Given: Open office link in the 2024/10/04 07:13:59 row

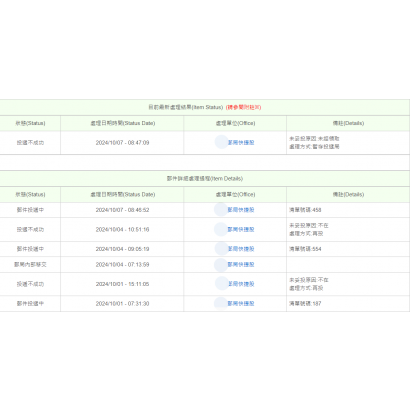Looking at the screenshot, I should coord(241,265).
